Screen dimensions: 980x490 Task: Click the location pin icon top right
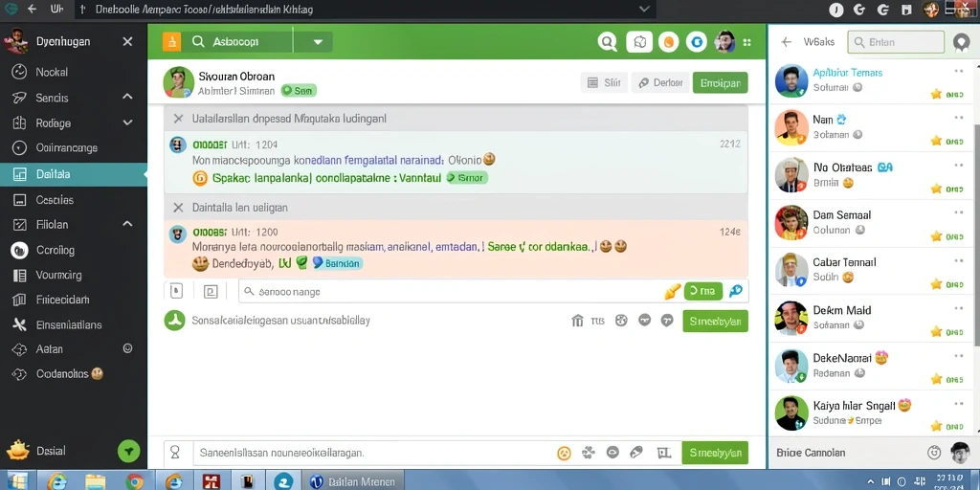coord(961,42)
